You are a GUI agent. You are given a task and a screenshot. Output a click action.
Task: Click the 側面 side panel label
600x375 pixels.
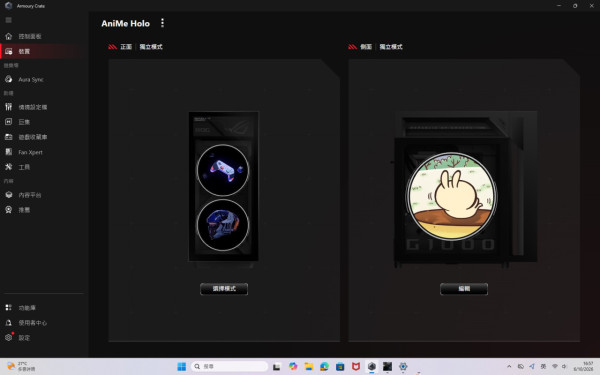pyautogui.click(x=366, y=47)
